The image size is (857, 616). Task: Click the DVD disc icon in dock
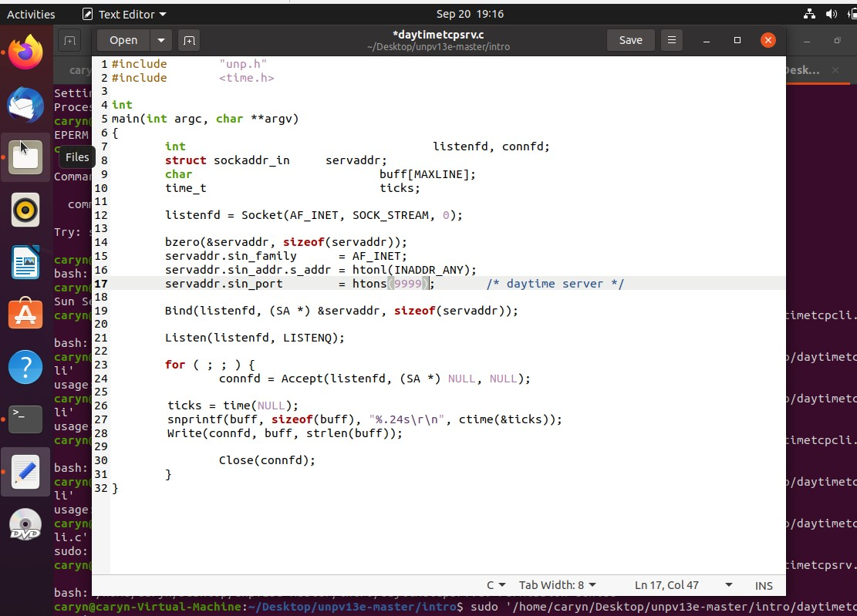[x=25, y=524]
